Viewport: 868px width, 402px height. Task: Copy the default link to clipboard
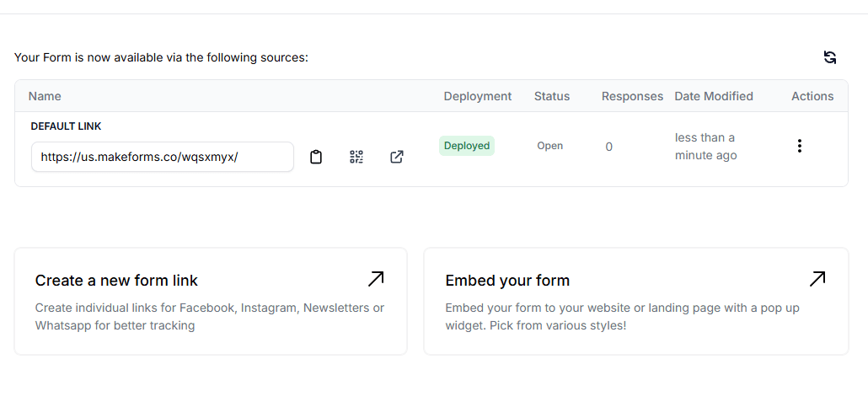(316, 157)
